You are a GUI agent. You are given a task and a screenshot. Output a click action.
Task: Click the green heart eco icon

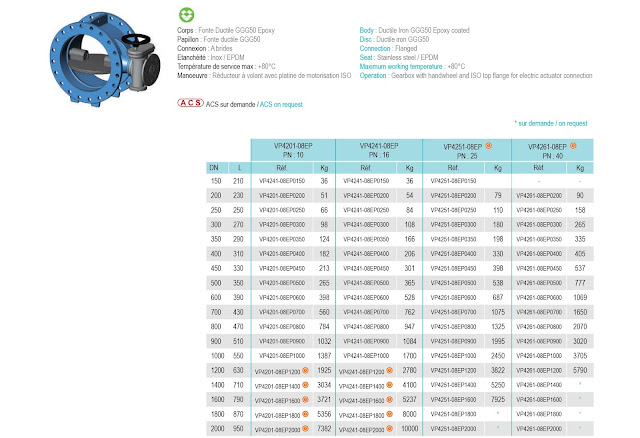click(187, 15)
